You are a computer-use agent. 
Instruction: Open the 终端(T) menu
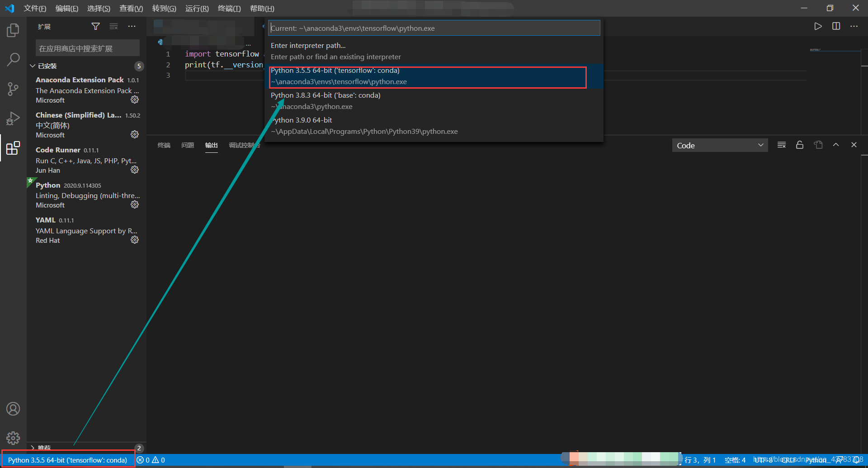pyautogui.click(x=229, y=8)
